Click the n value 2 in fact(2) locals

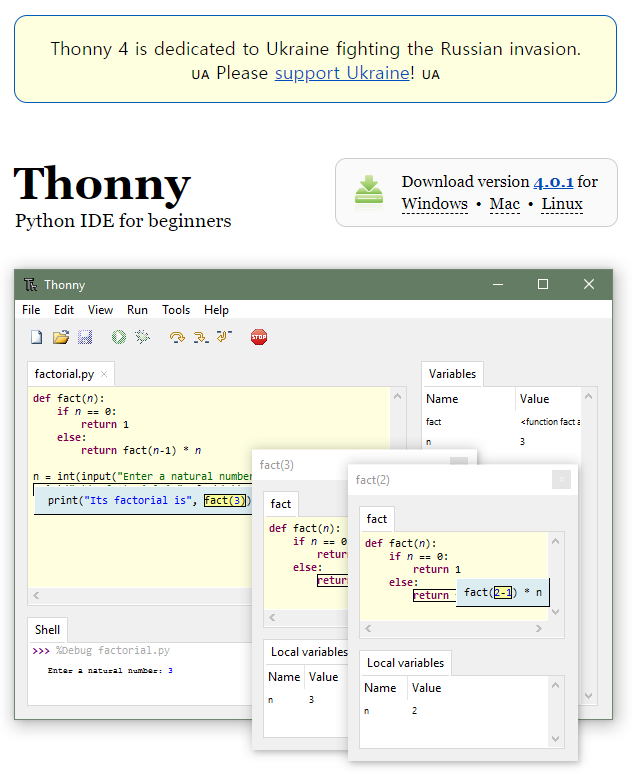click(415, 711)
